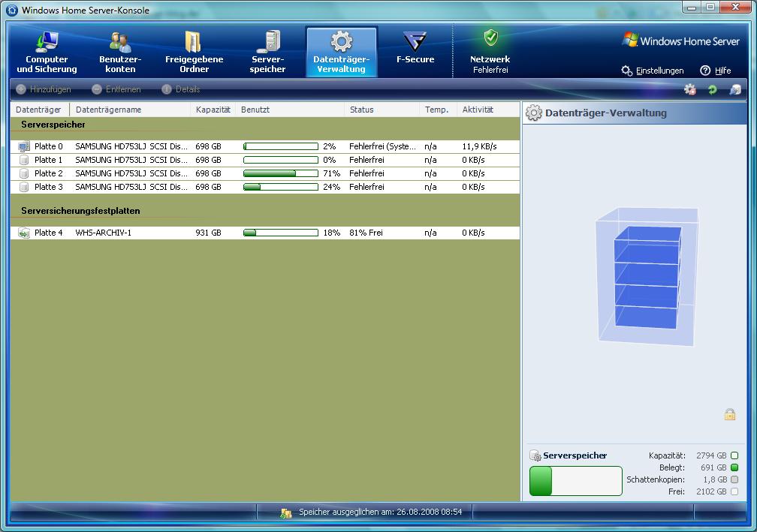Click the 24% usage bar of Platte 3

pos(281,187)
